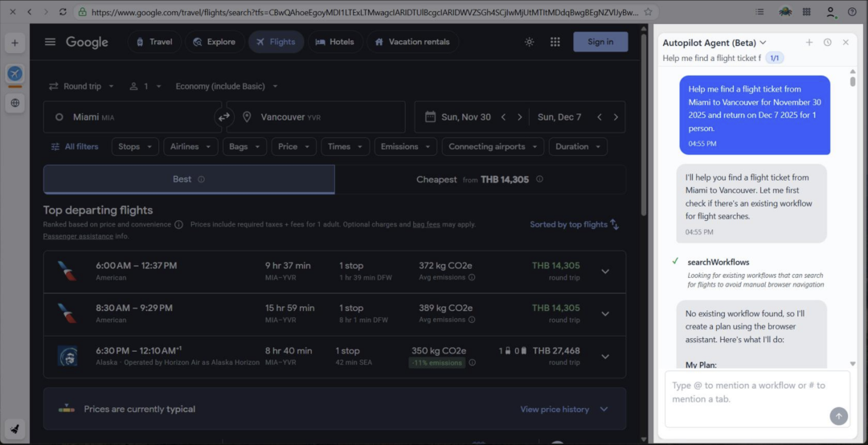
Task: Select the Best results tab
Action: click(189, 179)
